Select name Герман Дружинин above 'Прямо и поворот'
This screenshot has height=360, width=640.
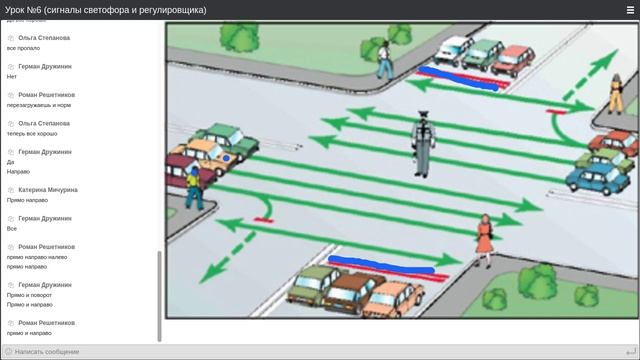pyautogui.click(x=45, y=285)
